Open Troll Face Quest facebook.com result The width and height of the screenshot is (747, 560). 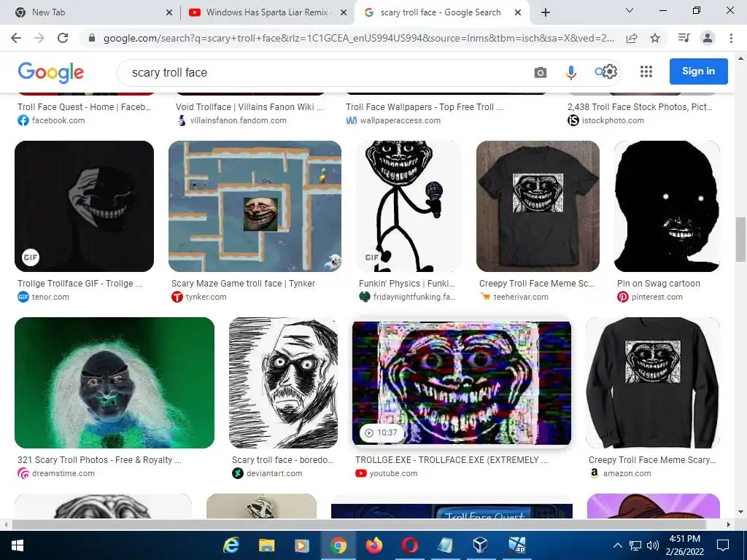click(x=85, y=107)
